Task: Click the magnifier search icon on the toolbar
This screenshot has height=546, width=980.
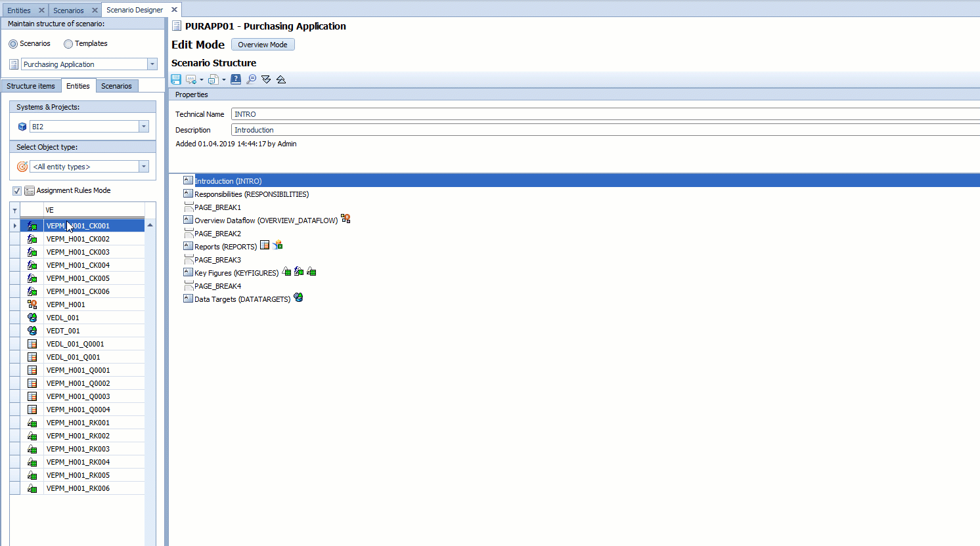Action: pyautogui.click(x=252, y=79)
